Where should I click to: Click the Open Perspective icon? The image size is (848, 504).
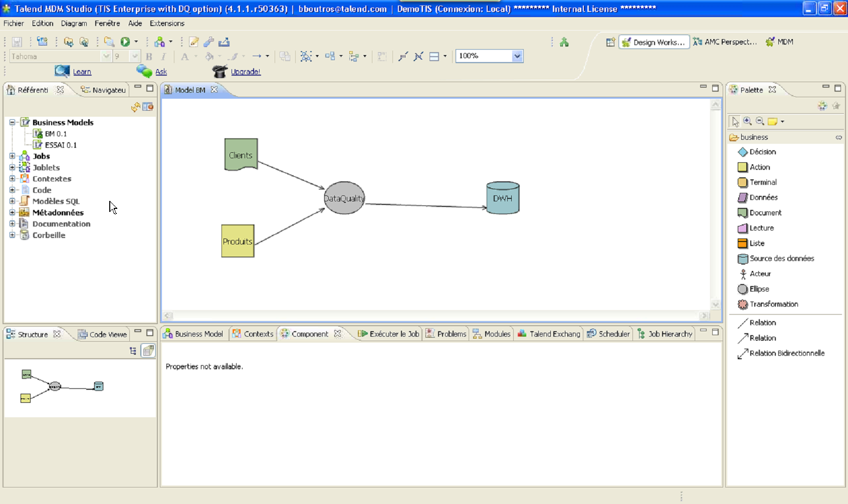pyautogui.click(x=610, y=42)
